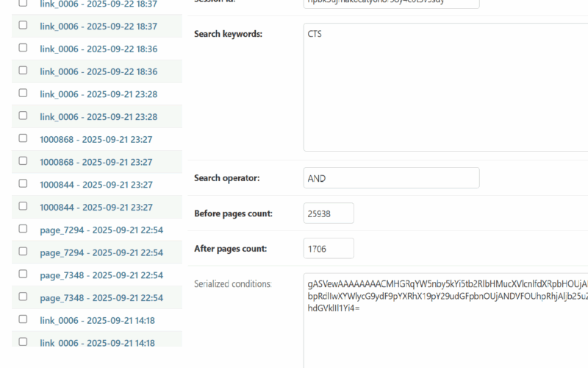Select first link_0006 2025-09-21 14:18 checkbox
Screen dimensions: 588x368
click(x=23, y=319)
